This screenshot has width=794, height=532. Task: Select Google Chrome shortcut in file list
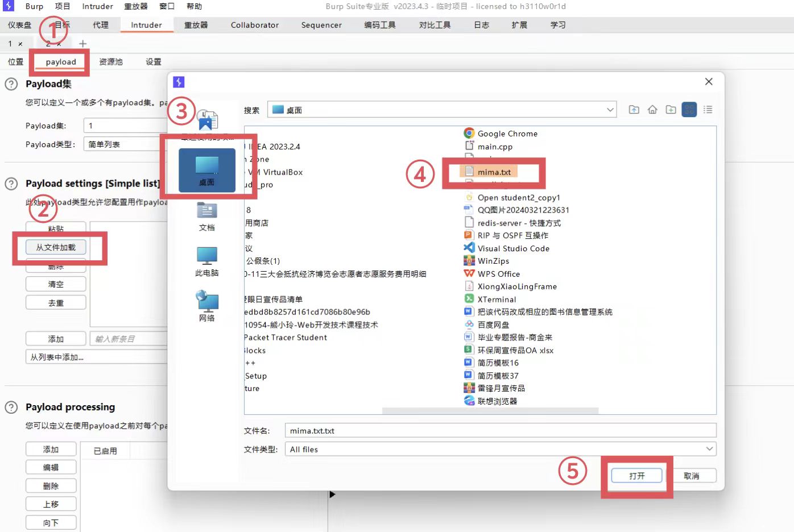point(501,134)
